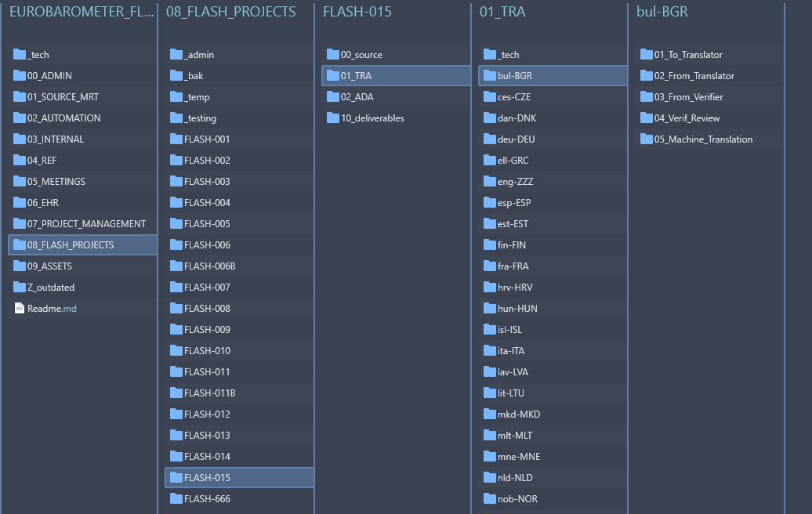Open the dan-DNK folder

(553, 118)
